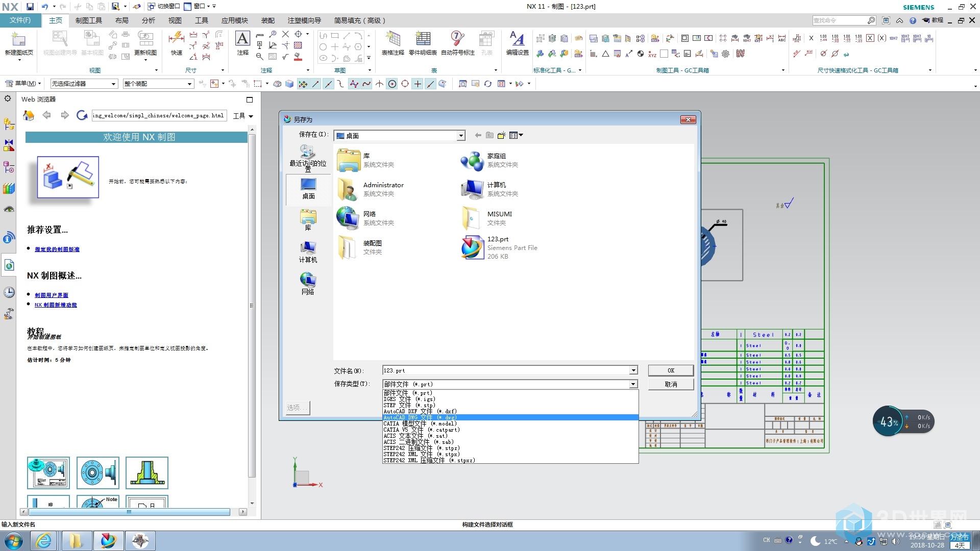The image size is (980, 551).
Task: Select the 123.prt file in list
Action: (x=498, y=239)
